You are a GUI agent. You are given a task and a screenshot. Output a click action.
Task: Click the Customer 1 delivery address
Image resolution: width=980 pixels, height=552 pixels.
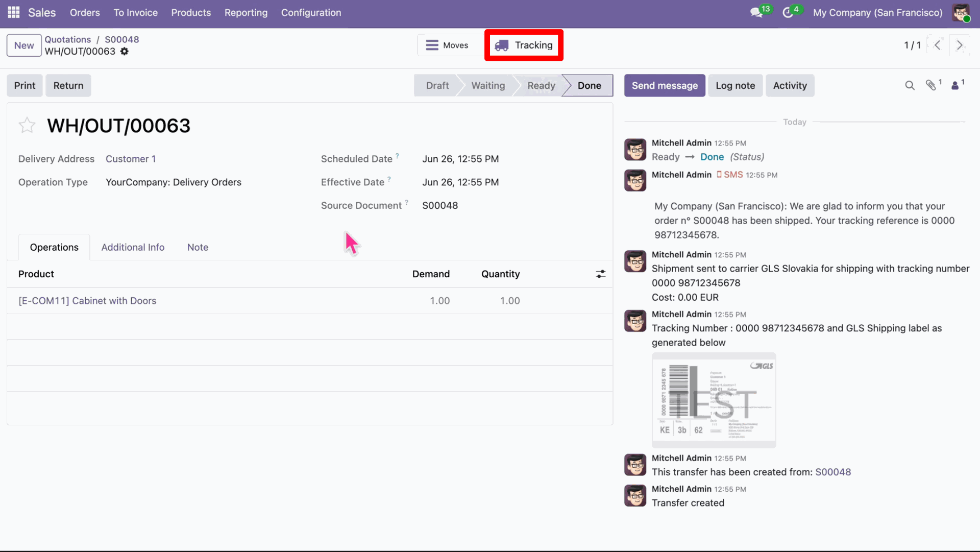(131, 159)
